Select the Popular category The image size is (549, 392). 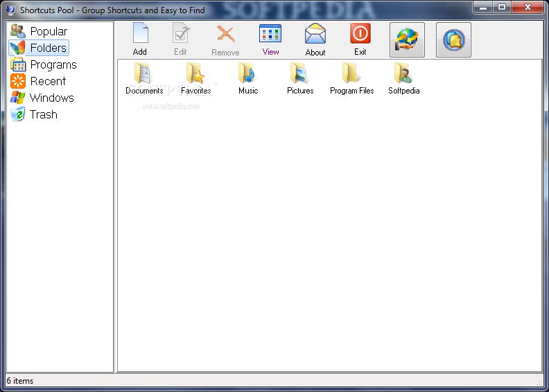pyautogui.click(x=39, y=31)
